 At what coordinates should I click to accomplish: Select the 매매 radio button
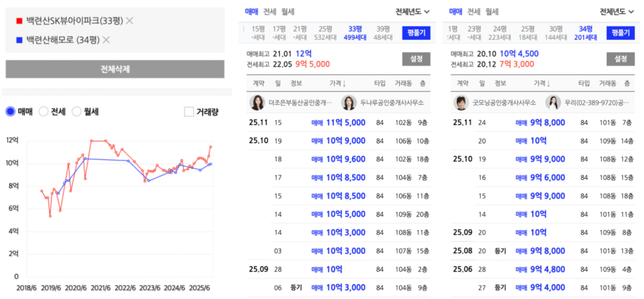point(10,112)
